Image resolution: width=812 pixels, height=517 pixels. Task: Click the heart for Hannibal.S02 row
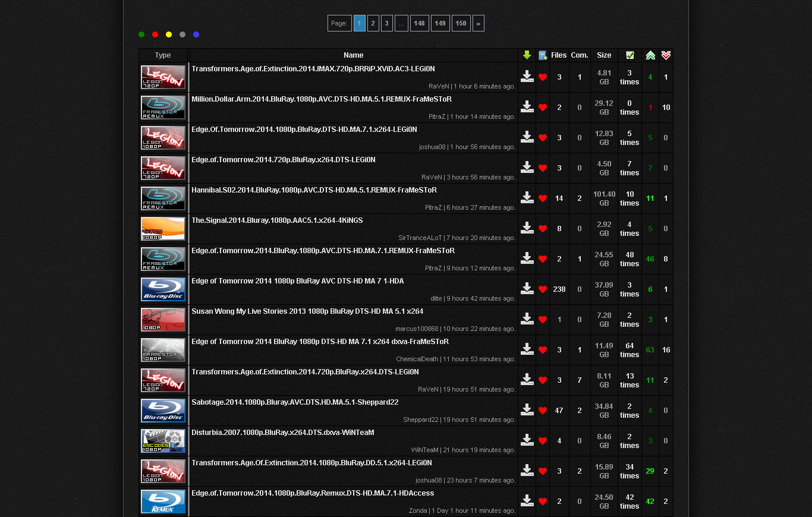tap(543, 198)
